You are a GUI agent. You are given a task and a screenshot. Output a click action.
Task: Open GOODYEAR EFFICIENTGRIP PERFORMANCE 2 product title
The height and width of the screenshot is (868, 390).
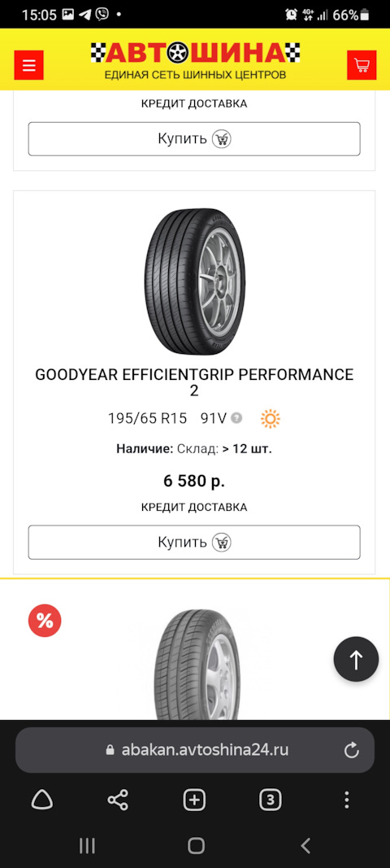point(194,382)
